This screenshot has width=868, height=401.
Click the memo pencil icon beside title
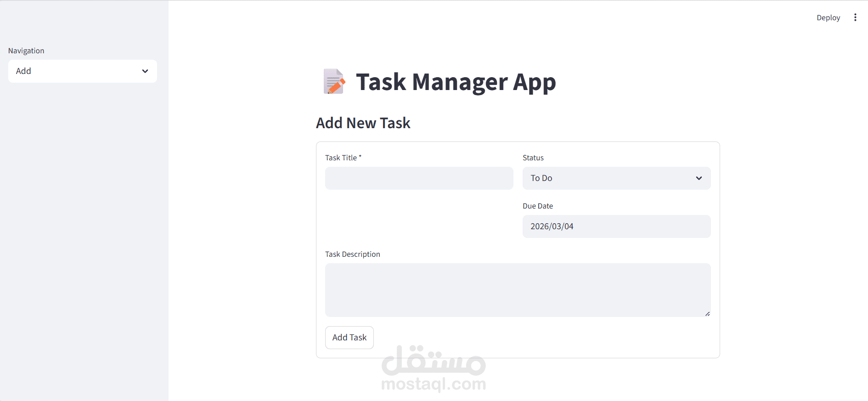click(x=334, y=82)
